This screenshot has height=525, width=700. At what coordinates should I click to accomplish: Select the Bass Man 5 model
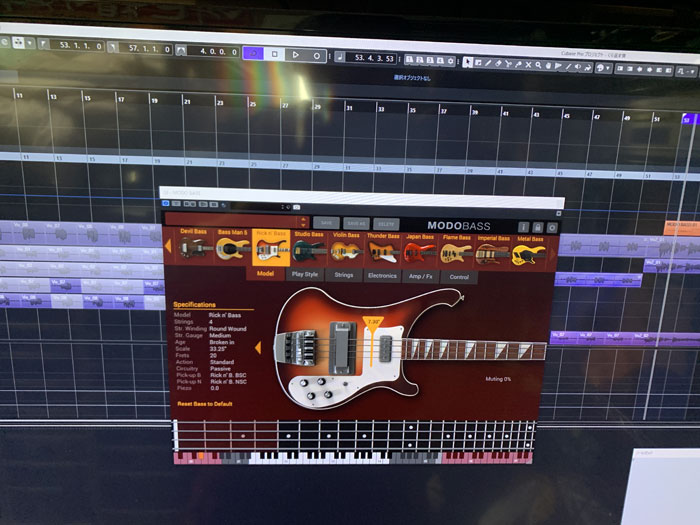coord(232,246)
